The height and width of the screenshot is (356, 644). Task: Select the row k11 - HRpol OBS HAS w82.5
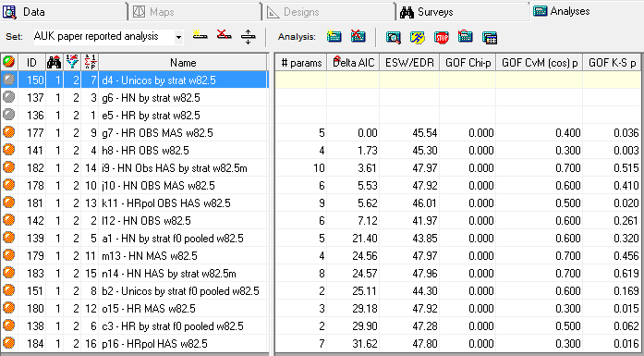click(134, 203)
